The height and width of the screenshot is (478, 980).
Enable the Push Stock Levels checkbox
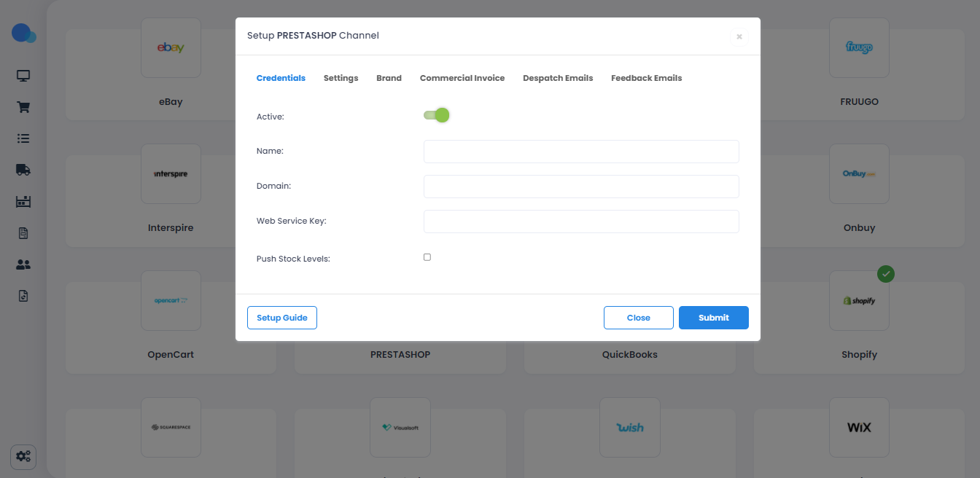[x=427, y=257]
